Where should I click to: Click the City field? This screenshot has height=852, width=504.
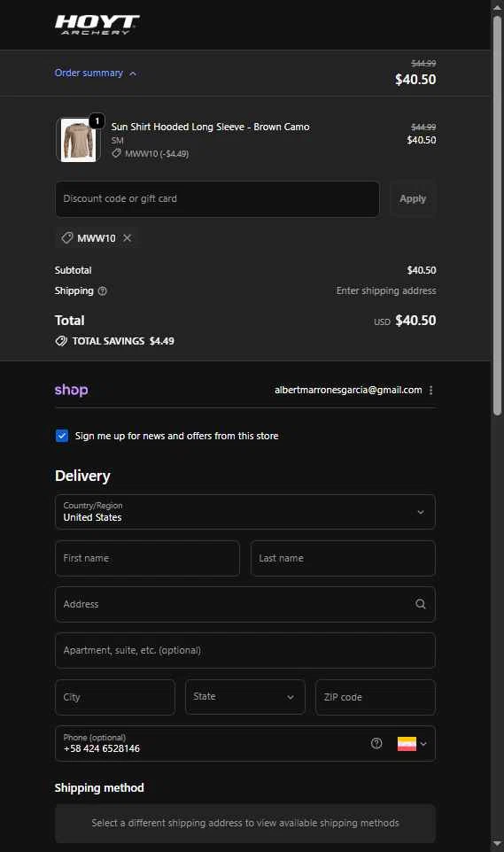(x=115, y=697)
